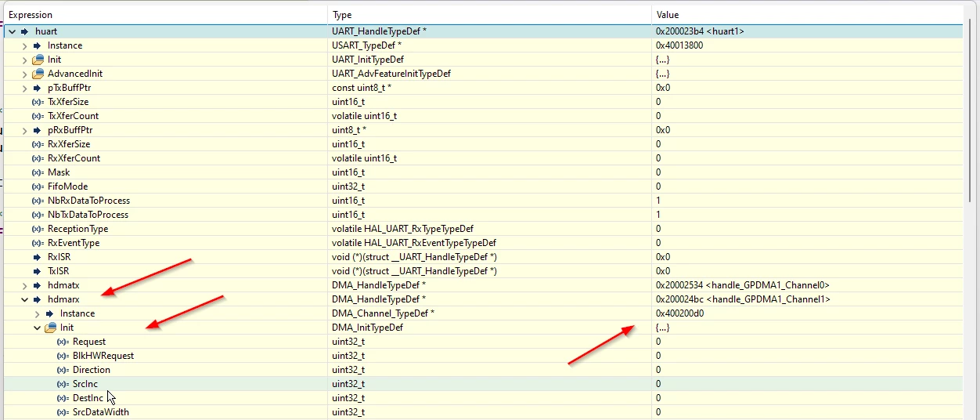980x420 pixels.
Task: Expand the Init UART_InitTypeDef row
Action: (24, 60)
